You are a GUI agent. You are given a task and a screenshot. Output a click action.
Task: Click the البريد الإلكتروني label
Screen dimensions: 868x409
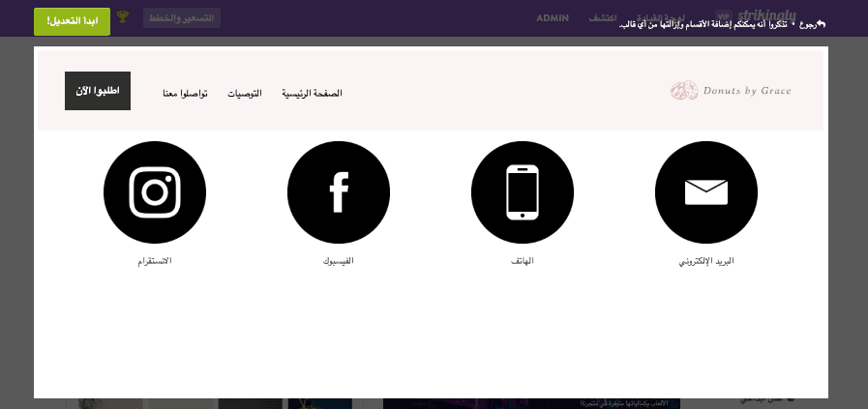click(x=705, y=261)
